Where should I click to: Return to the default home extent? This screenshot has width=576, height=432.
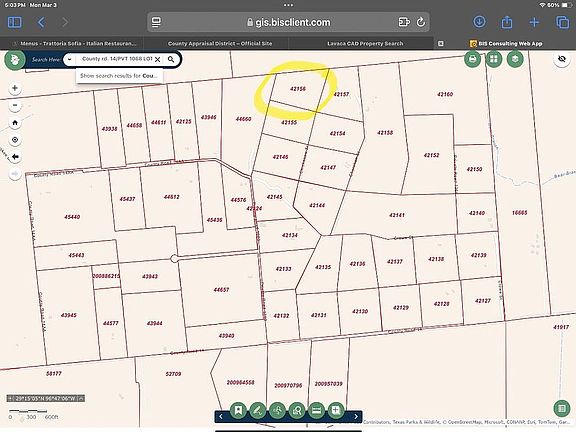pos(15,123)
